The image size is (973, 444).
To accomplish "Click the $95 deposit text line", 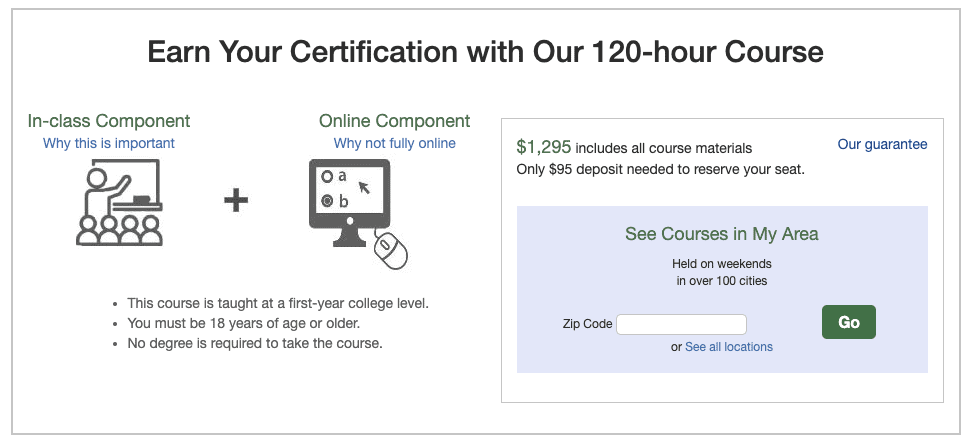I will coord(660,169).
